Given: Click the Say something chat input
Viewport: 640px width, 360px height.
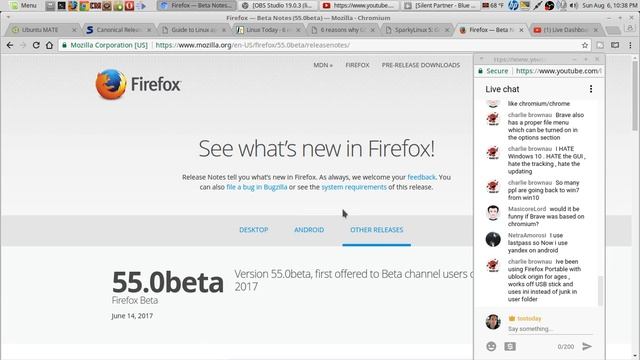Looking at the screenshot, I should coord(549,329).
